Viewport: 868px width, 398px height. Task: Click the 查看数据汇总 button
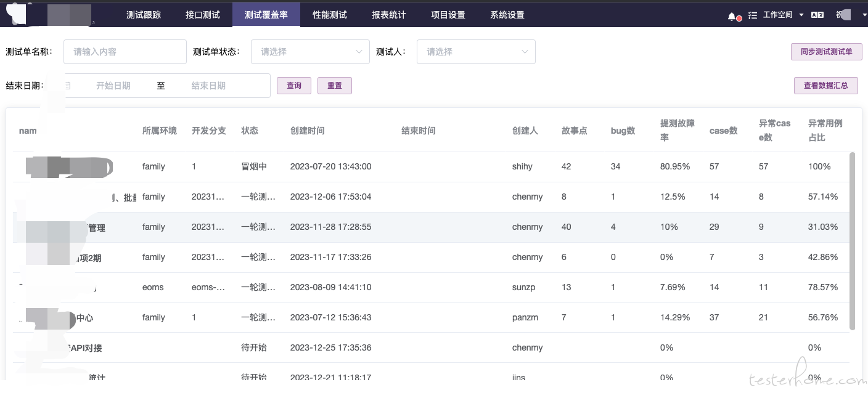click(x=826, y=86)
